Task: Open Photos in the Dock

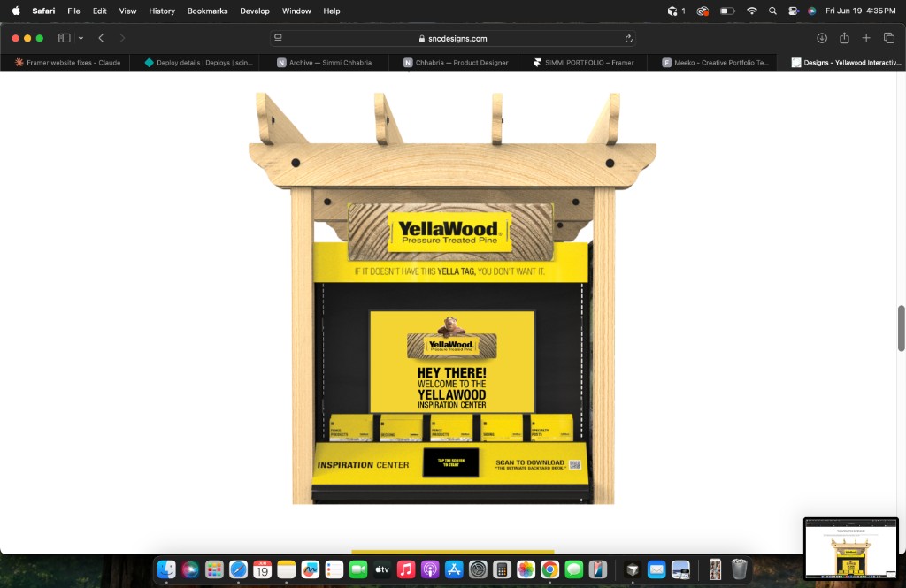Action: pos(526,569)
